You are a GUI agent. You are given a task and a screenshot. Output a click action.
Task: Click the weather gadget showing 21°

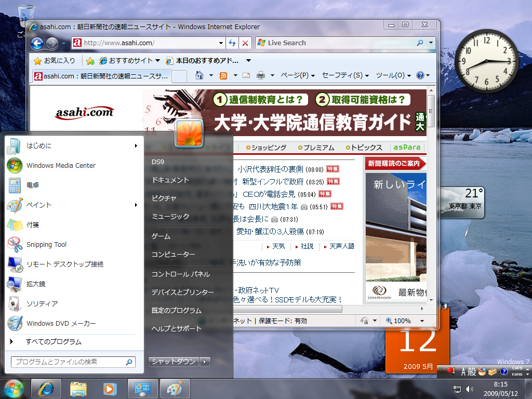coord(462,202)
